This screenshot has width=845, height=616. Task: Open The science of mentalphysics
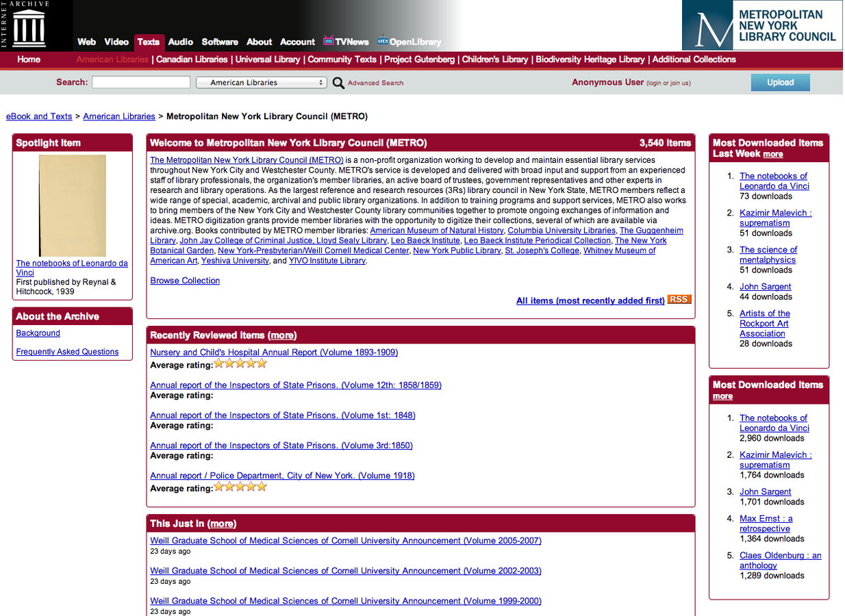[x=768, y=255]
